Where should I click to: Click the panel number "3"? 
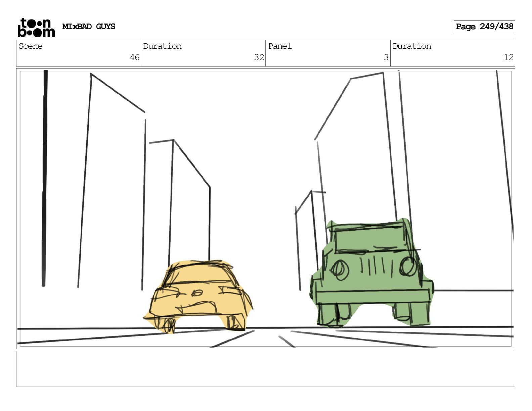tap(386, 57)
